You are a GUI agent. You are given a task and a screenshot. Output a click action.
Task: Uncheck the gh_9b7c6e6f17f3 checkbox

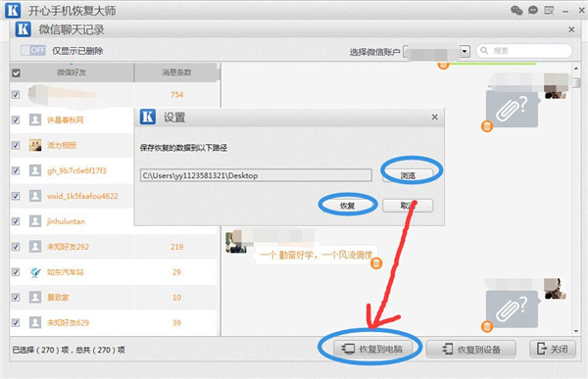[16, 170]
